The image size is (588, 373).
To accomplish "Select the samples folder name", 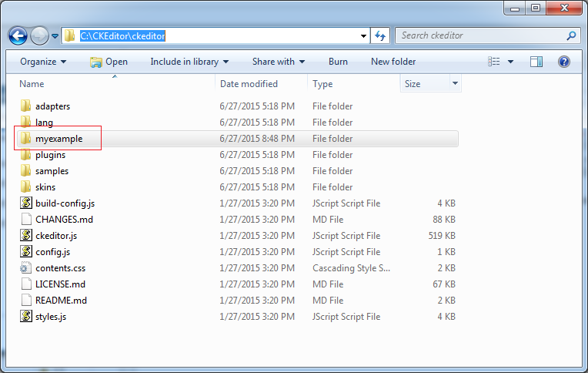I will tap(52, 171).
